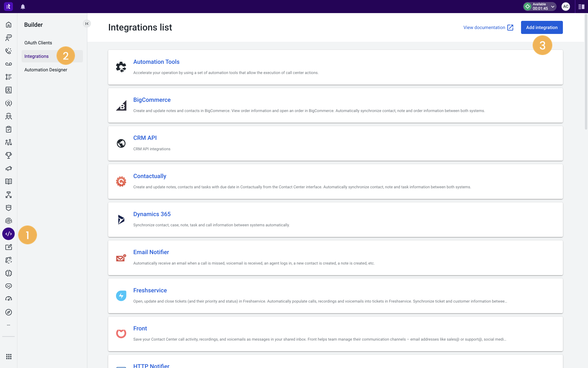
Task: Open the Freshservice integration link
Action: tap(150, 290)
